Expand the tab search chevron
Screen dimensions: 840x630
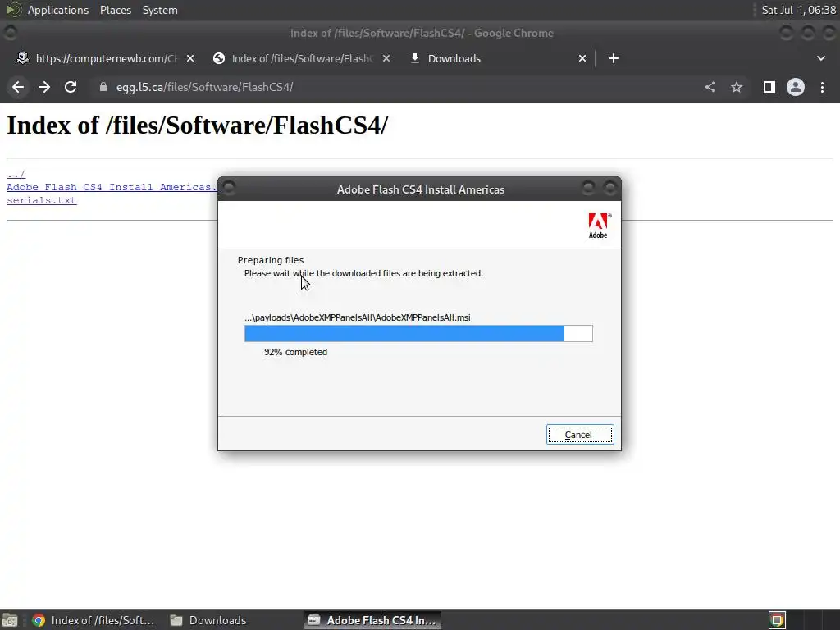(x=820, y=58)
